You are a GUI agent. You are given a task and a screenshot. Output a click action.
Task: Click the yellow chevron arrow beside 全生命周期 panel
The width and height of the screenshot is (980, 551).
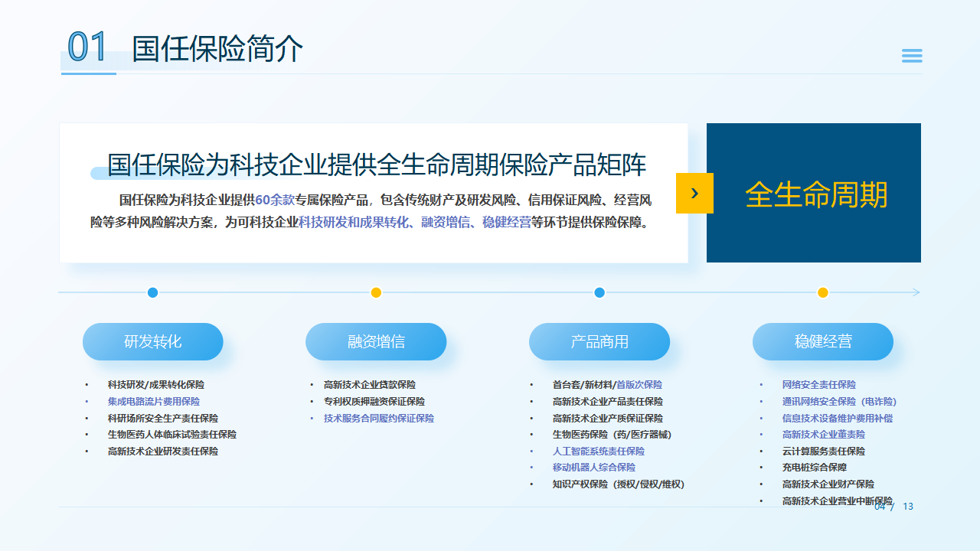point(694,193)
